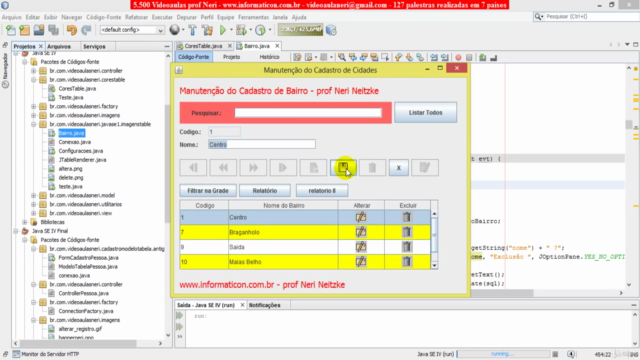
Task: Click the relatorio II button
Action: (x=322, y=191)
